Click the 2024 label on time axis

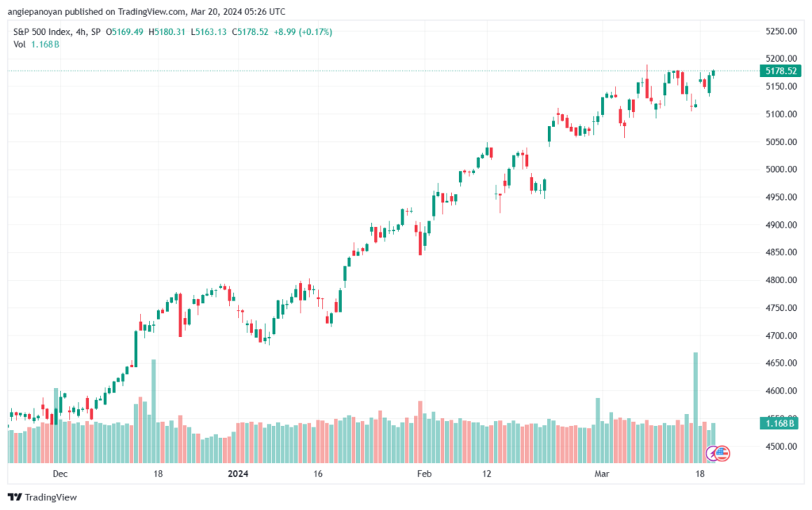(x=237, y=474)
